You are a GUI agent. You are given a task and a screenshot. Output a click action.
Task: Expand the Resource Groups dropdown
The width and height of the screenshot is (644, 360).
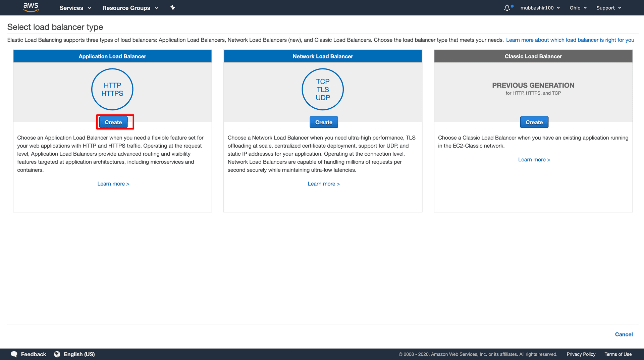130,8
